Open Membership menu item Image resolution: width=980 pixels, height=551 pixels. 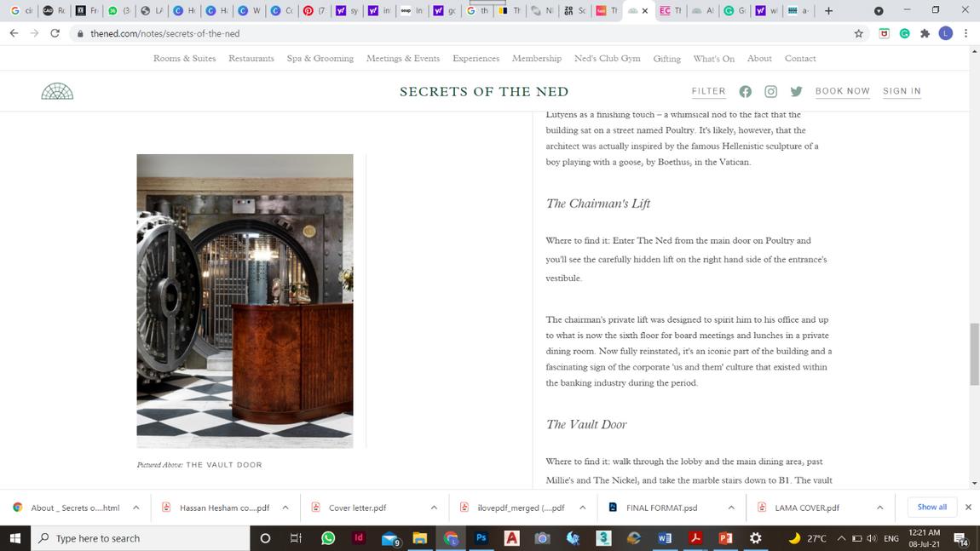(537, 58)
